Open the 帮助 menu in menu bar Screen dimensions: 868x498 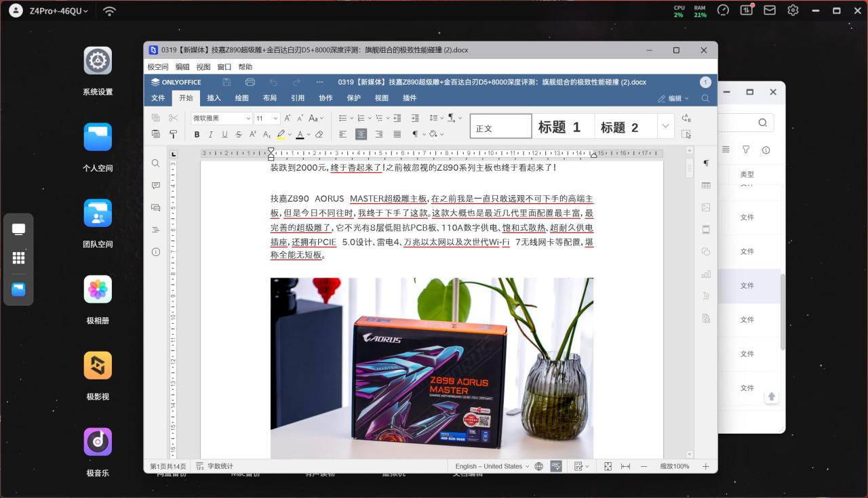(245, 67)
